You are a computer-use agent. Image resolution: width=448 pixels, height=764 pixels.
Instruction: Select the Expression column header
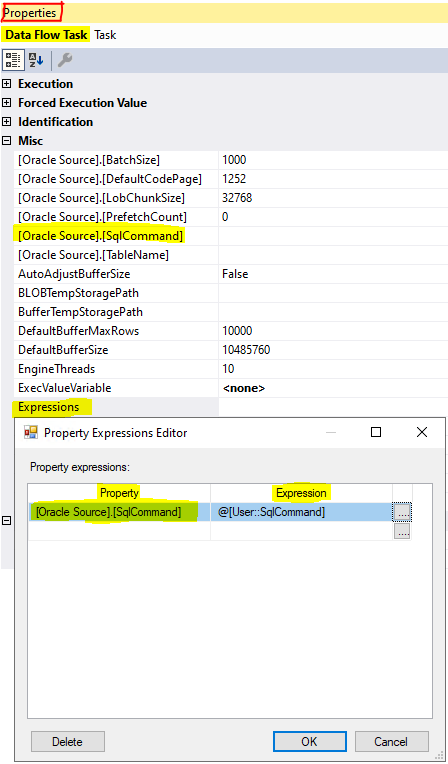click(x=301, y=493)
